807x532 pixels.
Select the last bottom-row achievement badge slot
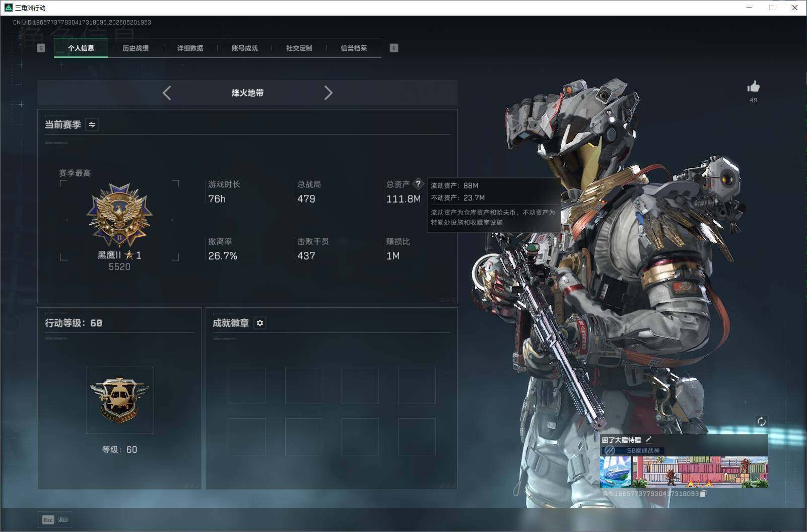click(x=417, y=437)
